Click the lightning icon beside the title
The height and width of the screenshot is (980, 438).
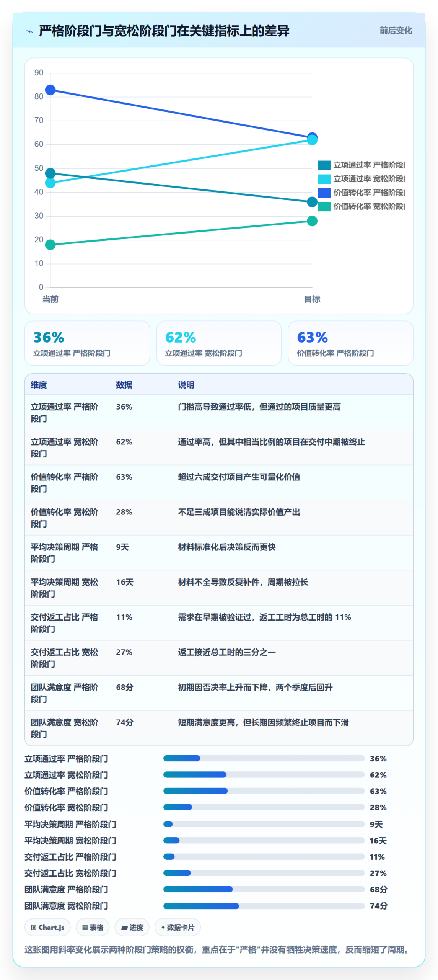click(x=29, y=31)
